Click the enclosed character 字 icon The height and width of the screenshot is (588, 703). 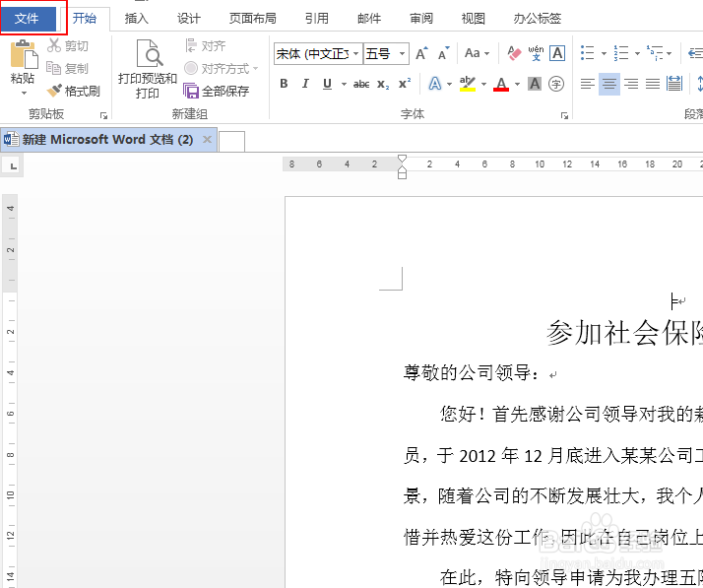(x=556, y=84)
